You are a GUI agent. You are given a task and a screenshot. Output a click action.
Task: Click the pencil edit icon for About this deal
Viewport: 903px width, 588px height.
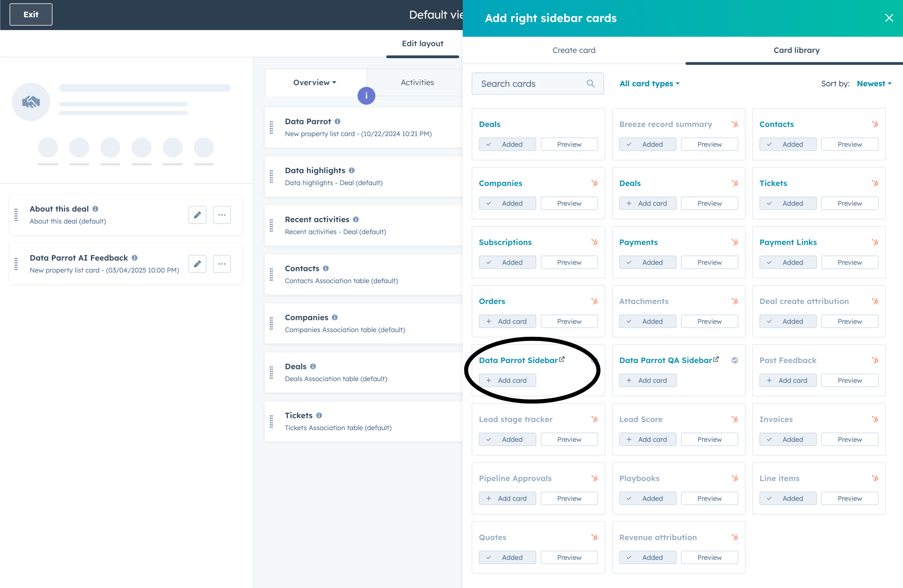point(197,215)
